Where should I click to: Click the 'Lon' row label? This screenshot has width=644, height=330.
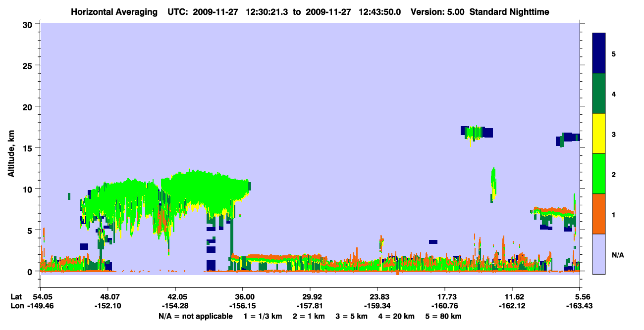16,306
